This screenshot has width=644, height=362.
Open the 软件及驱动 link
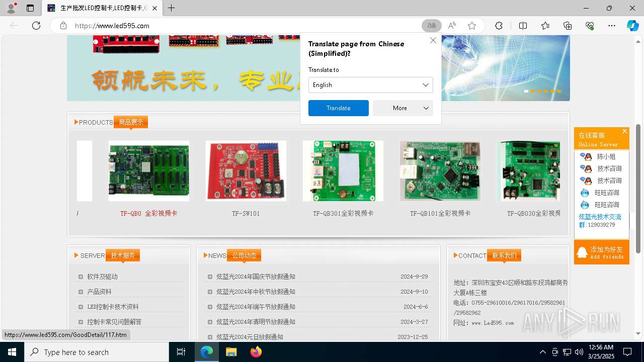pyautogui.click(x=102, y=277)
